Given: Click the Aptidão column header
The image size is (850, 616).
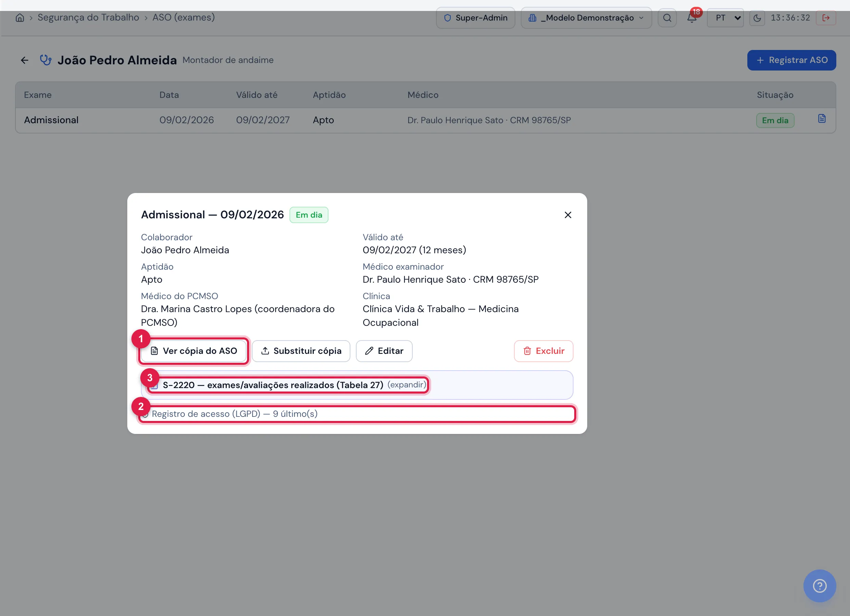Looking at the screenshot, I should [329, 95].
